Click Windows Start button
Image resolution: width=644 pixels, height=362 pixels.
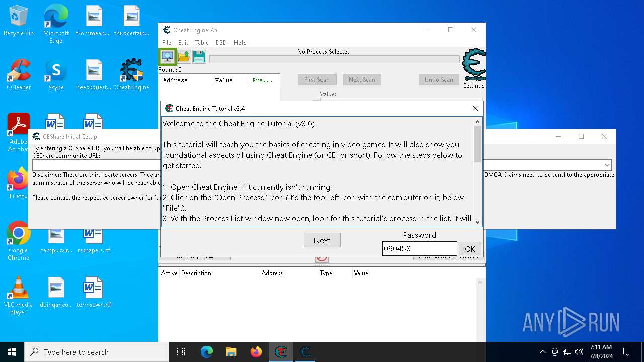(x=12, y=352)
